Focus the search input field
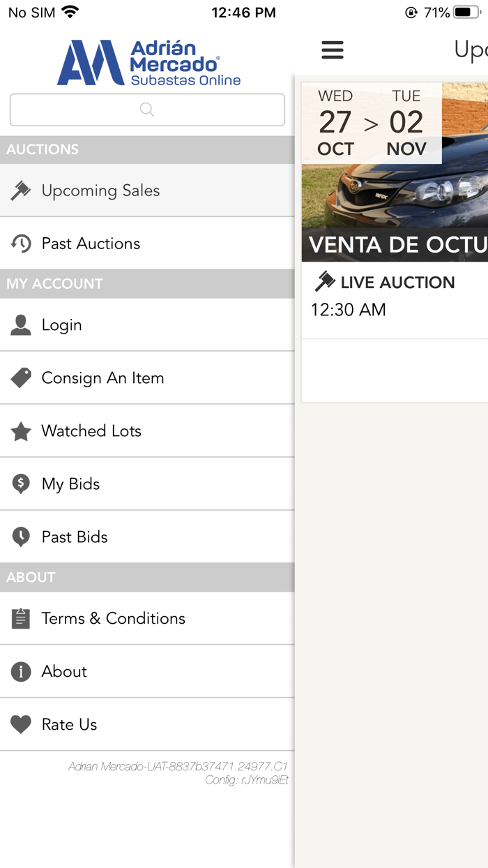The width and height of the screenshot is (488, 868). [147, 110]
